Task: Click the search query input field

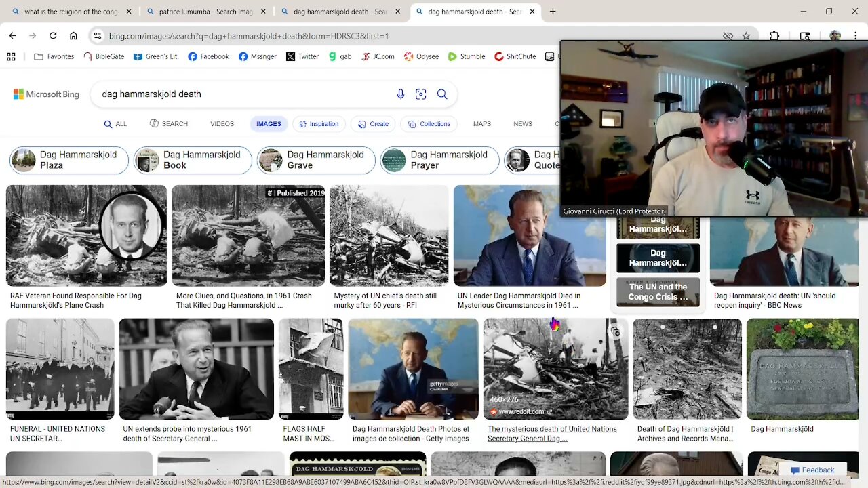Action: point(244,94)
